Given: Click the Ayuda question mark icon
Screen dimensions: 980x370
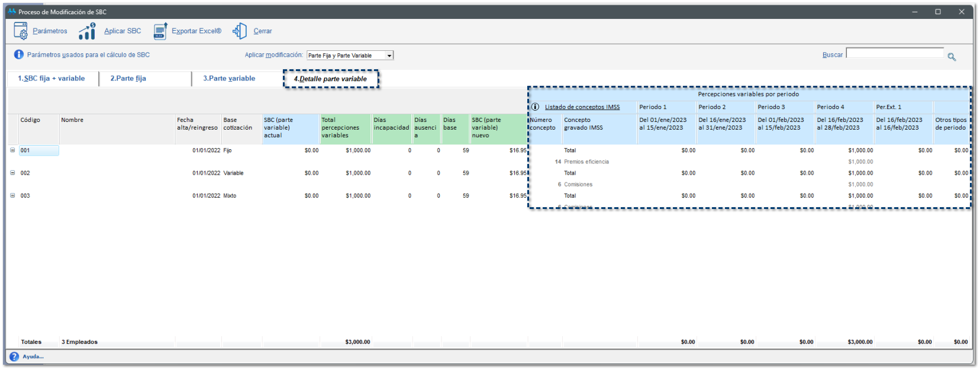Looking at the screenshot, I should 14,356.
